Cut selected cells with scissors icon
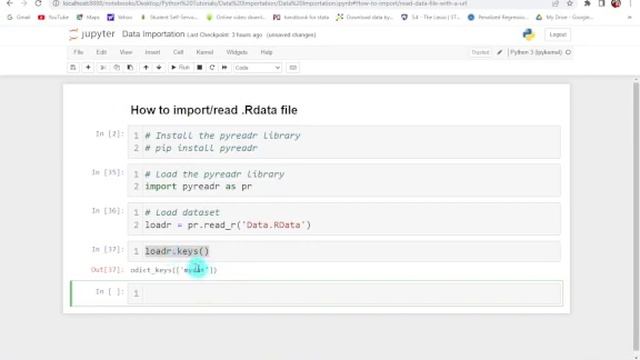Viewport: 640px width, 360px height. click(x=103, y=67)
